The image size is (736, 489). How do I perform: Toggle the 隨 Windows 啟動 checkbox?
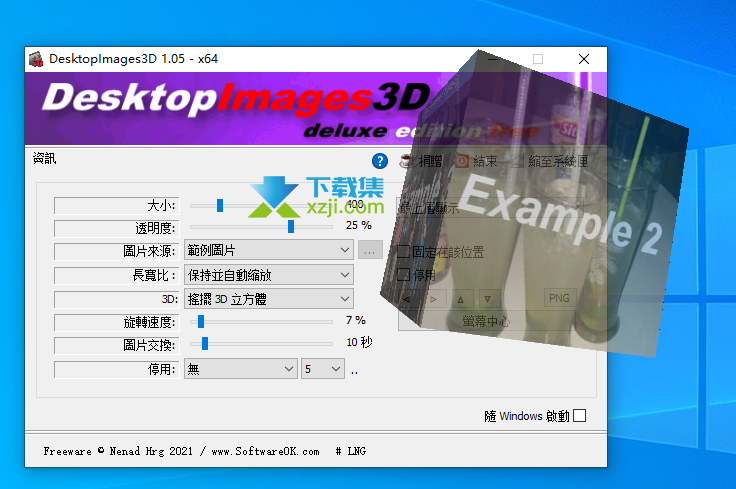(x=580, y=416)
